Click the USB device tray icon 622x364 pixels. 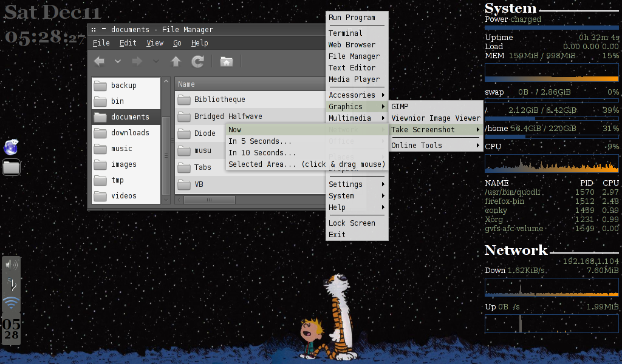pos(12,284)
